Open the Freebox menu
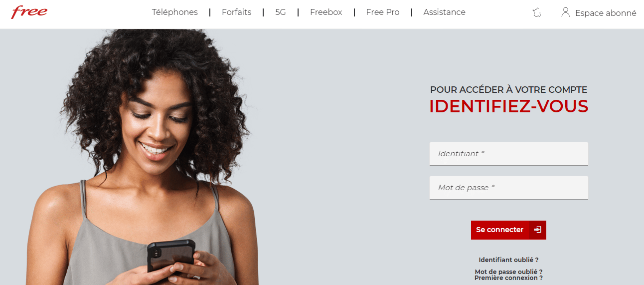The width and height of the screenshot is (644, 285). [x=326, y=12]
